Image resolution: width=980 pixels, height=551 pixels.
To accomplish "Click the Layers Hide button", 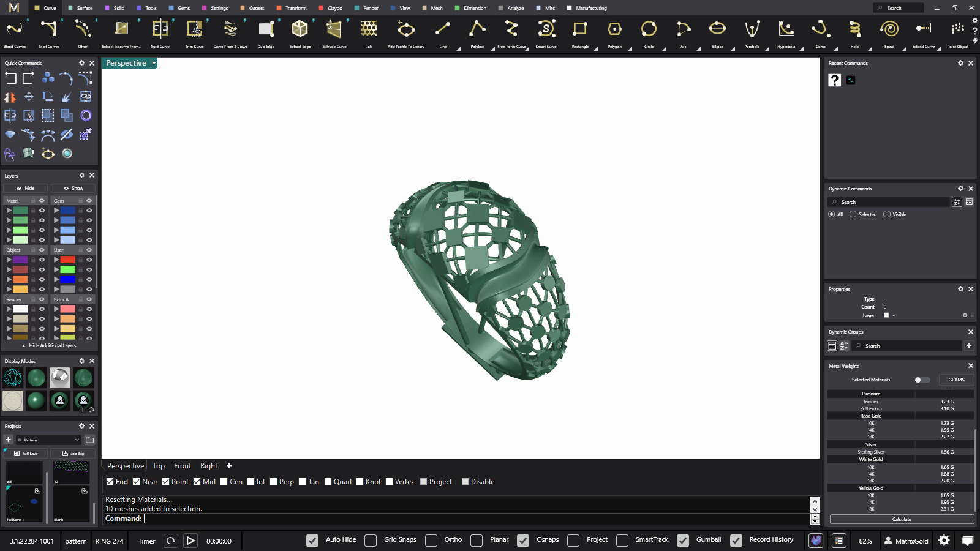I will pyautogui.click(x=26, y=188).
